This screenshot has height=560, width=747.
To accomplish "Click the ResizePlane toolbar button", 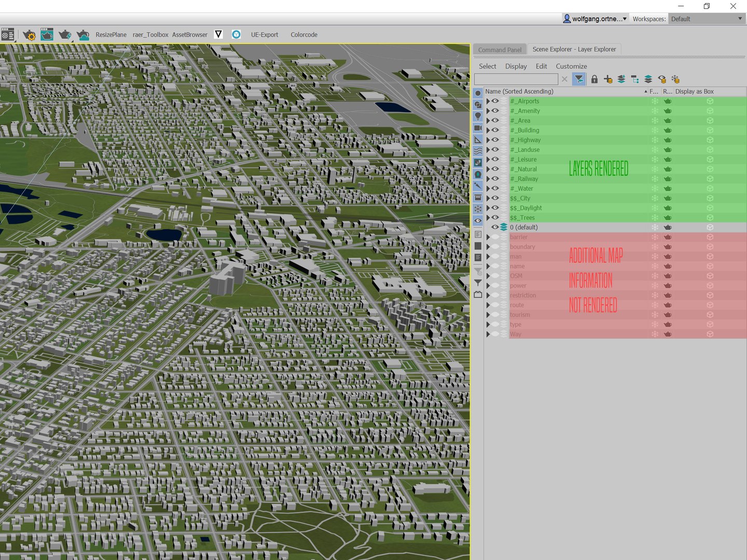I will pos(111,35).
